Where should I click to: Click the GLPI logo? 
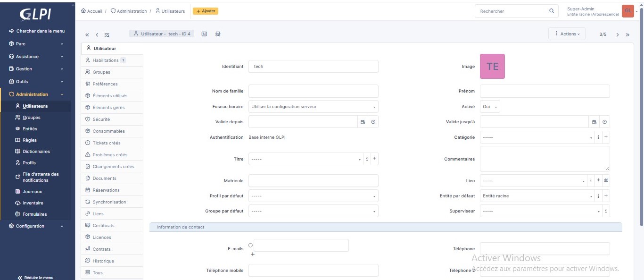coord(35,15)
